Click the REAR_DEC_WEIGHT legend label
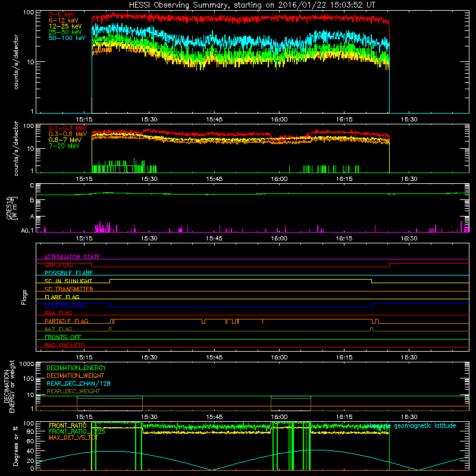Screen dimensions: 476x476 [73, 392]
